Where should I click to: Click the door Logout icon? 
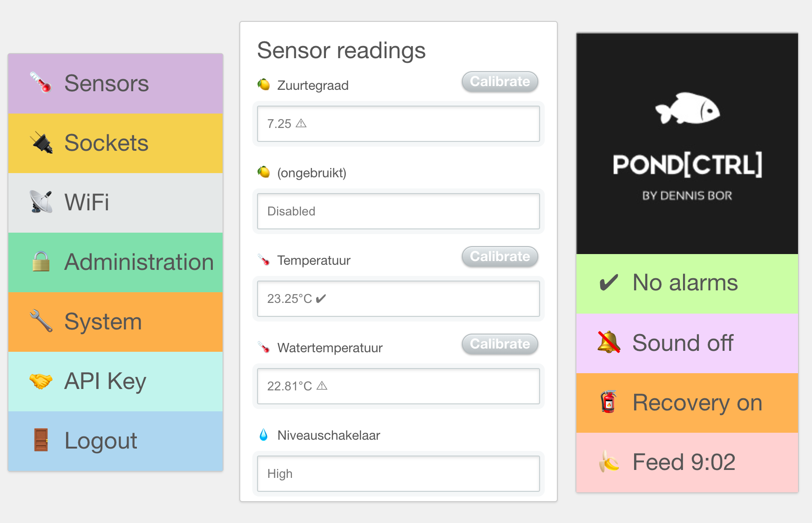pos(41,440)
